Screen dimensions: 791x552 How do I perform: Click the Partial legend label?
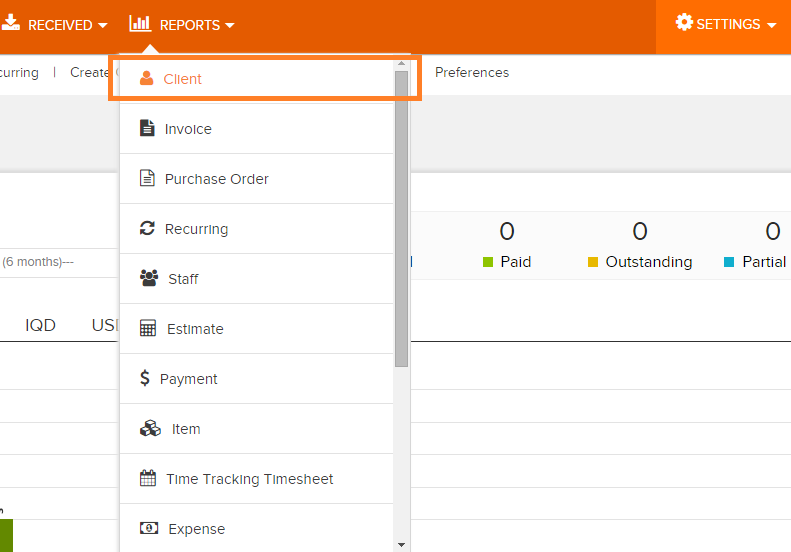tap(764, 262)
